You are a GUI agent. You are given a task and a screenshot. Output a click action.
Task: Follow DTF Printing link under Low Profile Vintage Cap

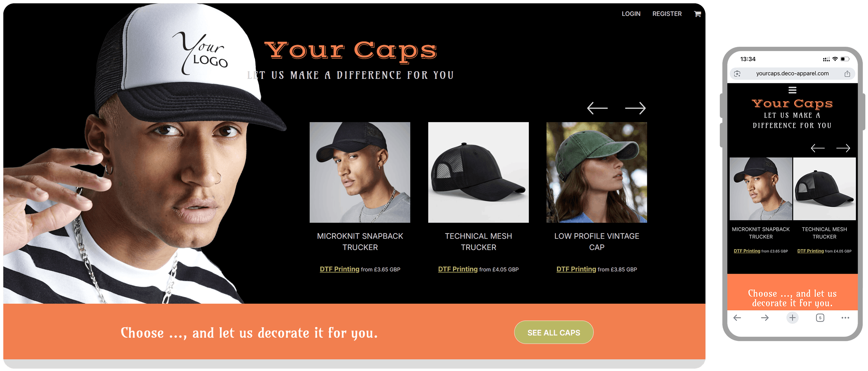(576, 269)
